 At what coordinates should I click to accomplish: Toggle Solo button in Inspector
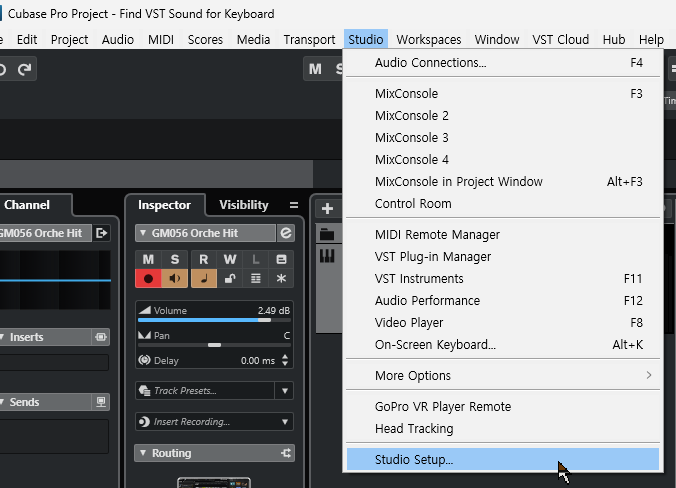175,259
